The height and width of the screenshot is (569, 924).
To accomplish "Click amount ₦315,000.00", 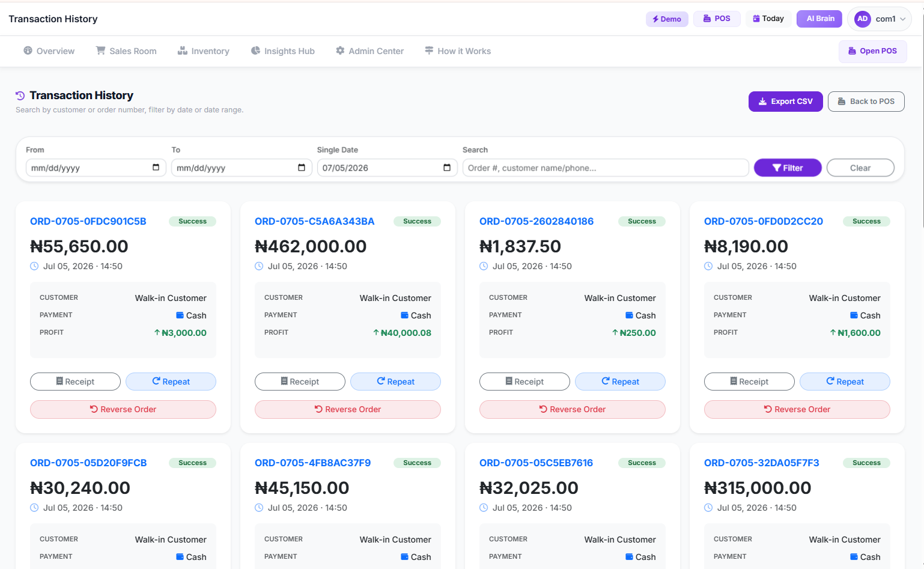I will point(758,488).
